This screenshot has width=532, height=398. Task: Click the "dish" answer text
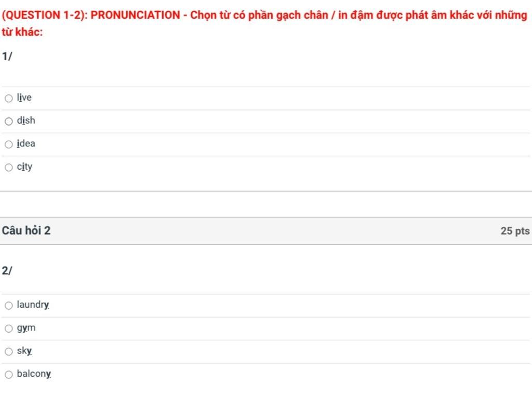pyautogui.click(x=26, y=120)
